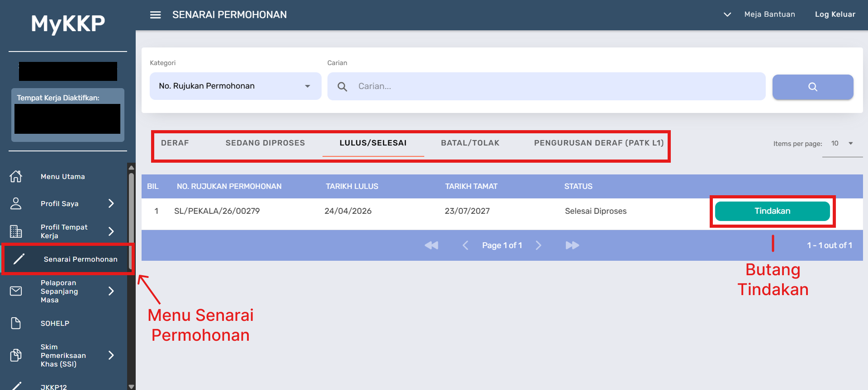Switch to the DERAF tab

click(x=175, y=143)
